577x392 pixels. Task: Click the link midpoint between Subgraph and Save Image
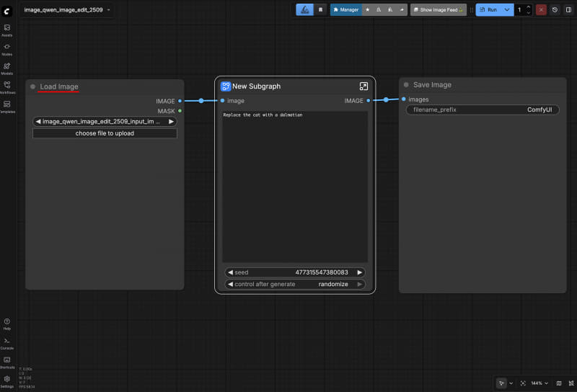pos(386,100)
